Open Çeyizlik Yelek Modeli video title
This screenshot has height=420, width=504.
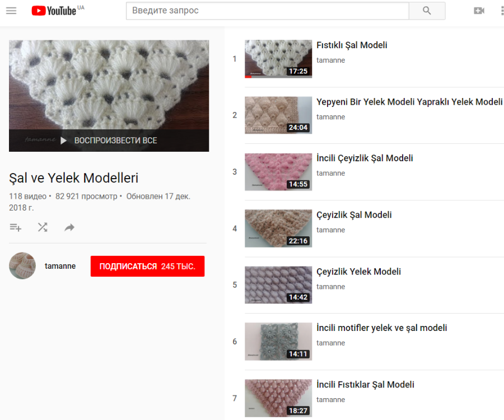358,272
